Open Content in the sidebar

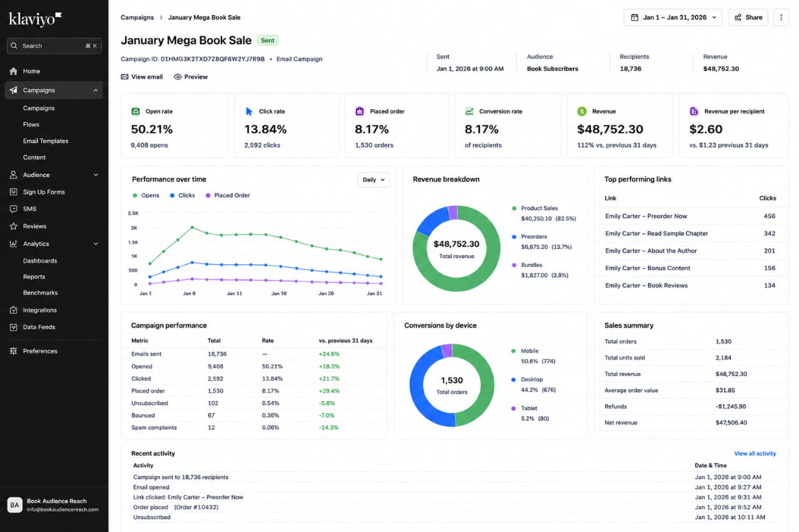point(34,157)
